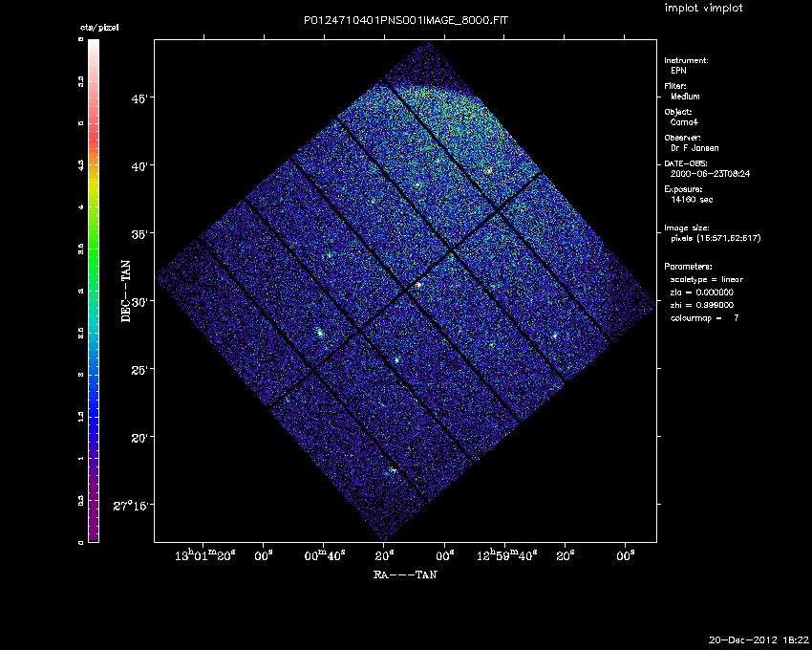Click the 13h01m20s right ascension tick label

click(x=207, y=554)
